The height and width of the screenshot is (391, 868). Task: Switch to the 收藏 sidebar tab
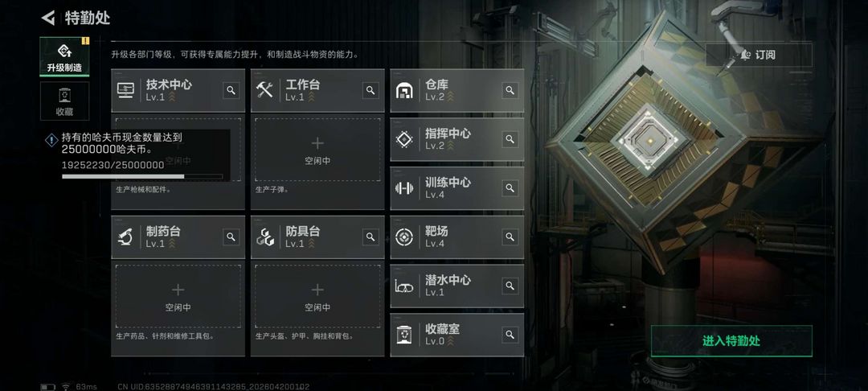[65, 101]
